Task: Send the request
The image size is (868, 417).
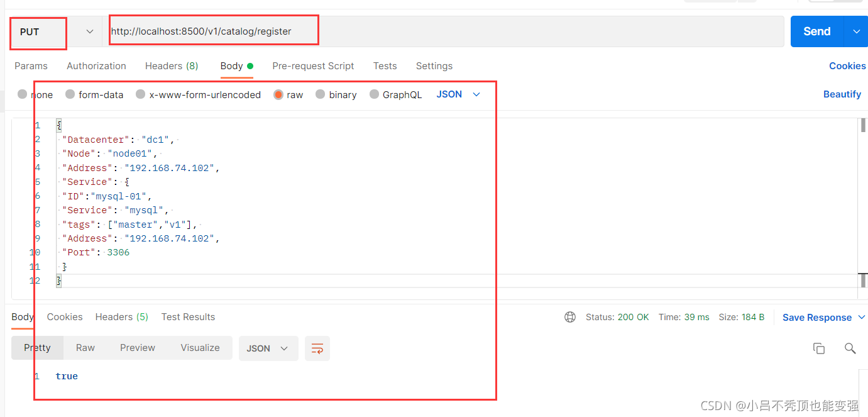Action: (x=816, y=31)
